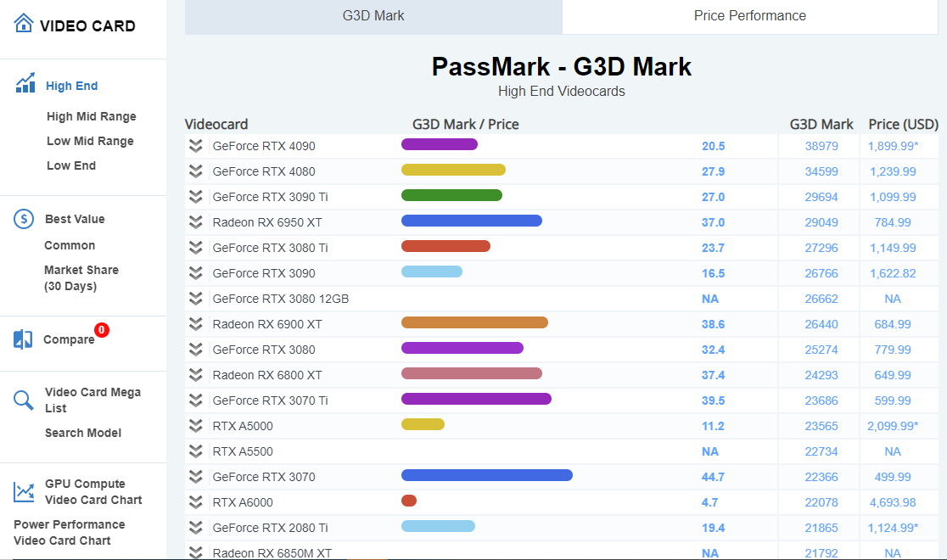This screenshot has height=560, width=947.
Task: Open the Video Card Mega List
Action: pos(92,400)
